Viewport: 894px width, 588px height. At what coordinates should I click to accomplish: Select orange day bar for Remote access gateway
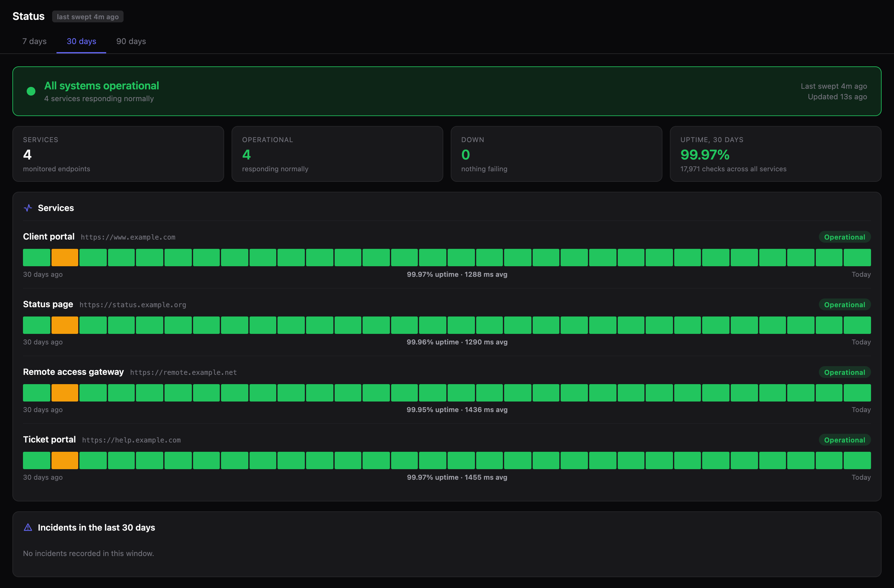point(65,393)
